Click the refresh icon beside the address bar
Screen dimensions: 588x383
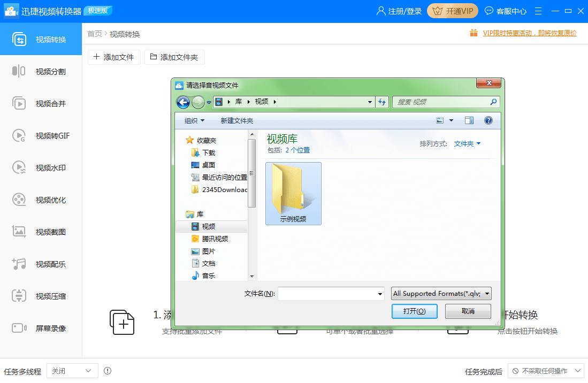382,102
